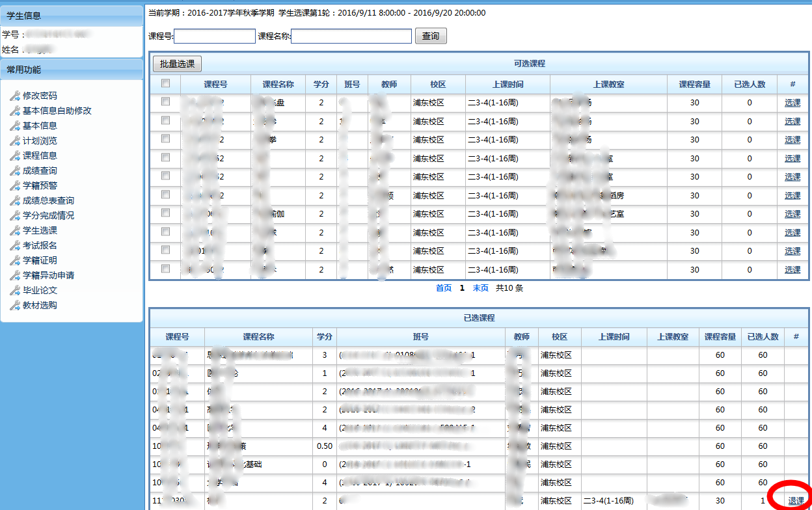Click the wrench icon beside 修改密码

15,96
